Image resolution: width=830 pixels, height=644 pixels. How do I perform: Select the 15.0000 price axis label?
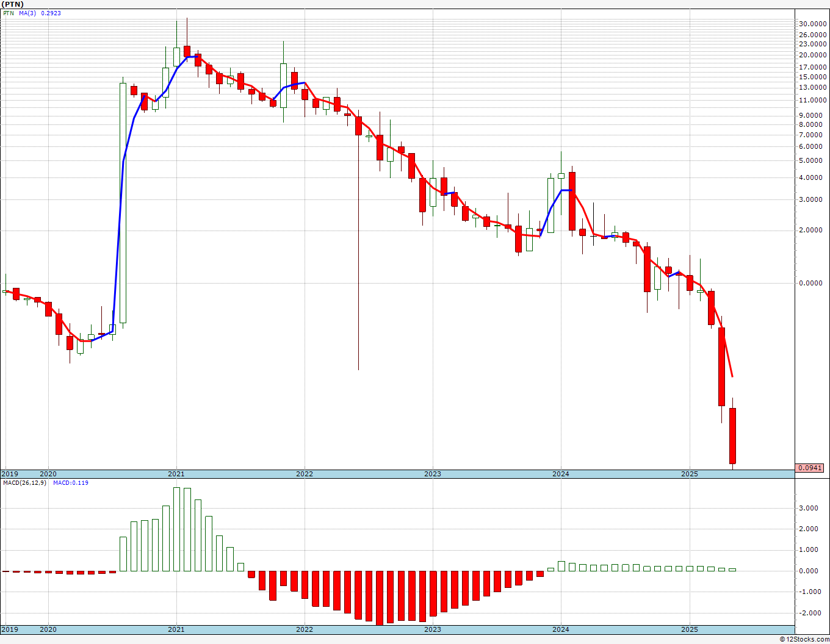coord(812,77)
